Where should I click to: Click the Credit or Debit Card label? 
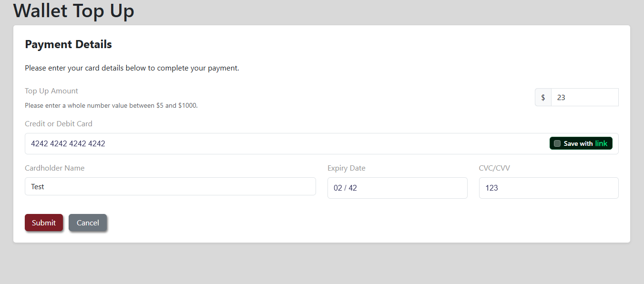(58, 123)
